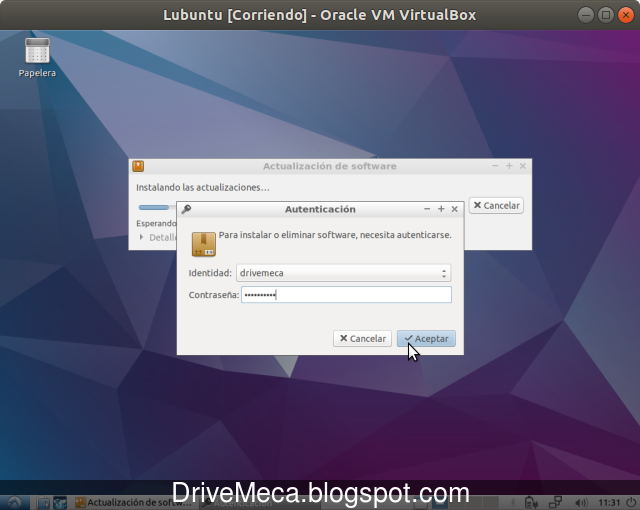The width and height of the screenshot is (640, 510).
Task: Click the package icon in Autenticación dialog
Action: pos(204,244)
